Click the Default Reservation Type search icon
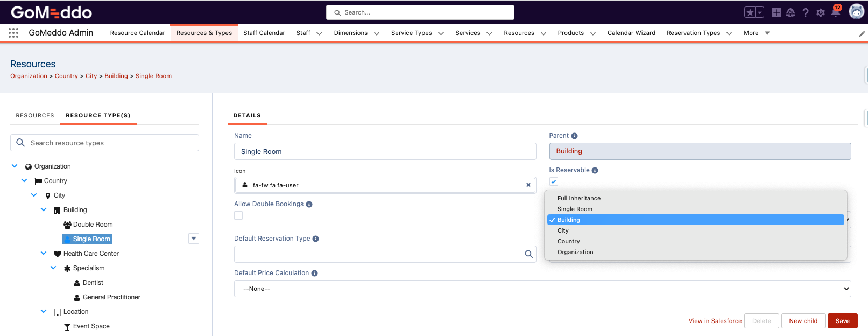The width and height of the screenshot is (868, 336). 528,254
